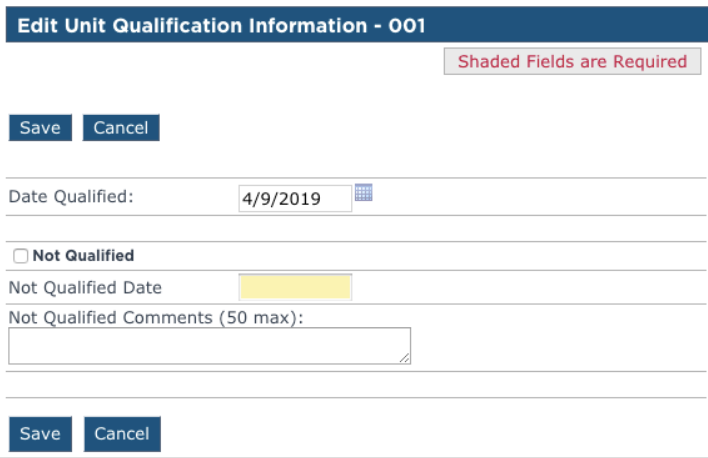Screen dimensions: 708x458
Task: Click inside the Not Qualified Comments text area
Action: 210,346
